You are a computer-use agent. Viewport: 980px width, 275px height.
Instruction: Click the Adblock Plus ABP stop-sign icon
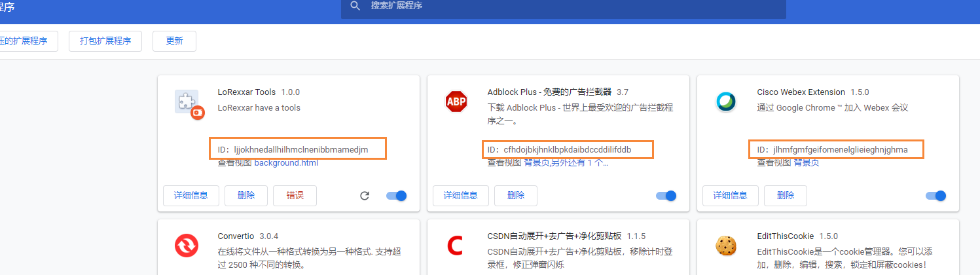click(456, 102)
